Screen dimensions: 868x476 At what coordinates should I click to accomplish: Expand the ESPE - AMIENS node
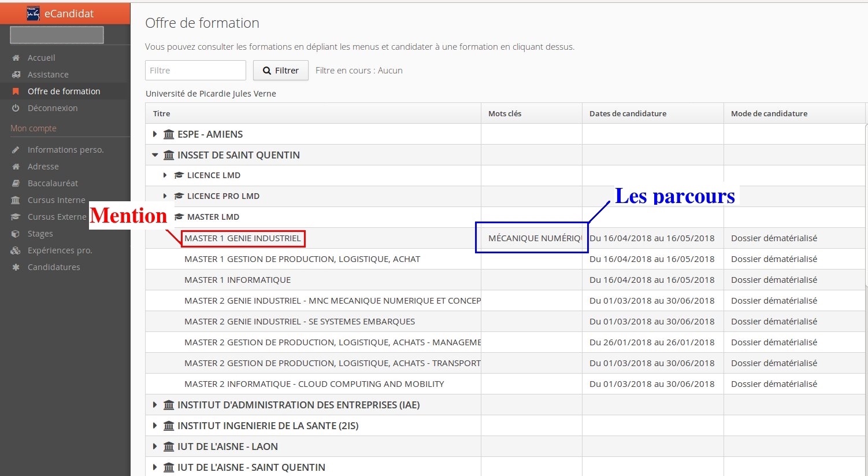155,134
